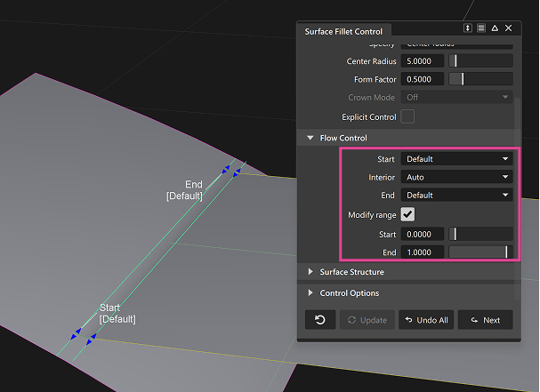The width and height of the screenshot is (540, 392).
Task: Click the range End value 1.0000 field
Action: pyautogui.click(x=423, y=252)
